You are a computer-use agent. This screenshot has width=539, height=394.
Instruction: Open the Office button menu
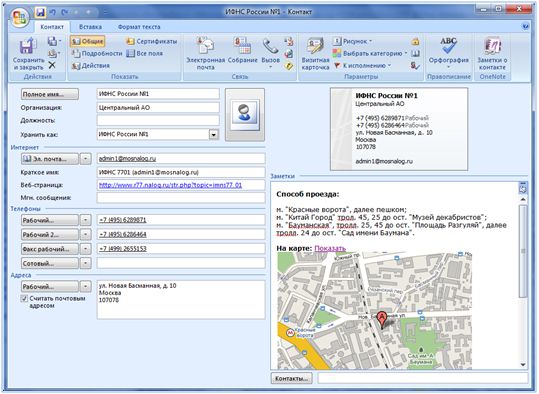click(20, 17)
